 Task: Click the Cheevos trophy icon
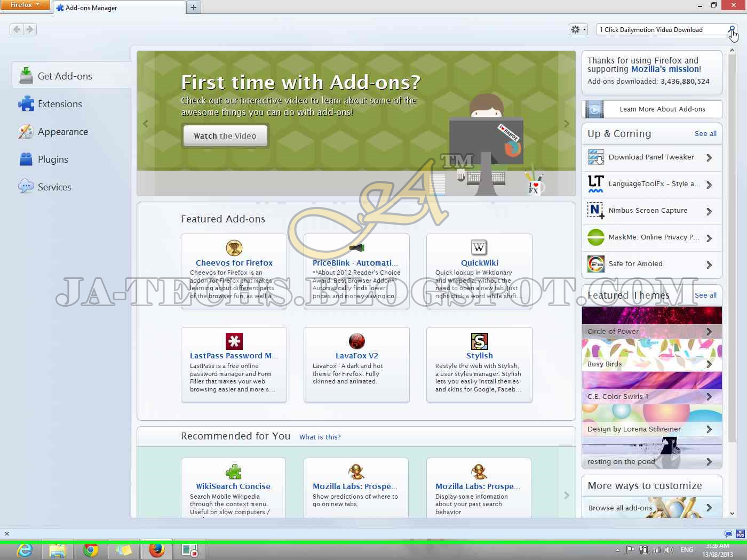pyautogui.click(x=234, y=247)
